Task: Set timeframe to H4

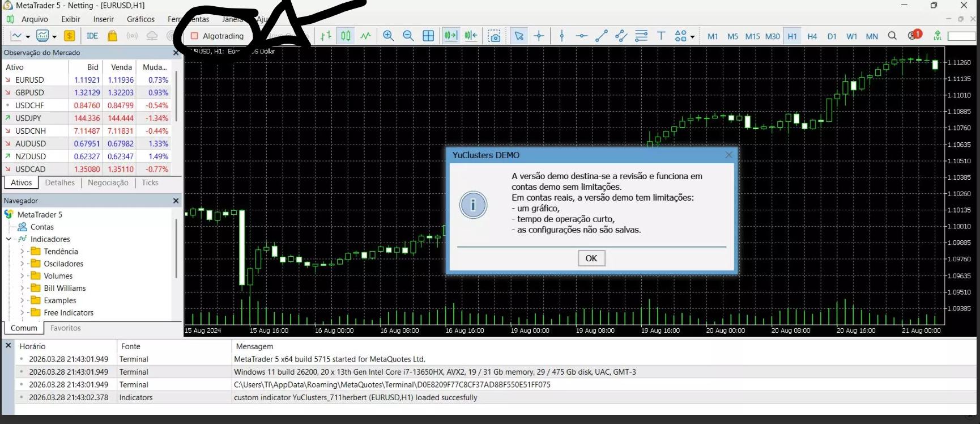Action: click(x=812, y=36)
